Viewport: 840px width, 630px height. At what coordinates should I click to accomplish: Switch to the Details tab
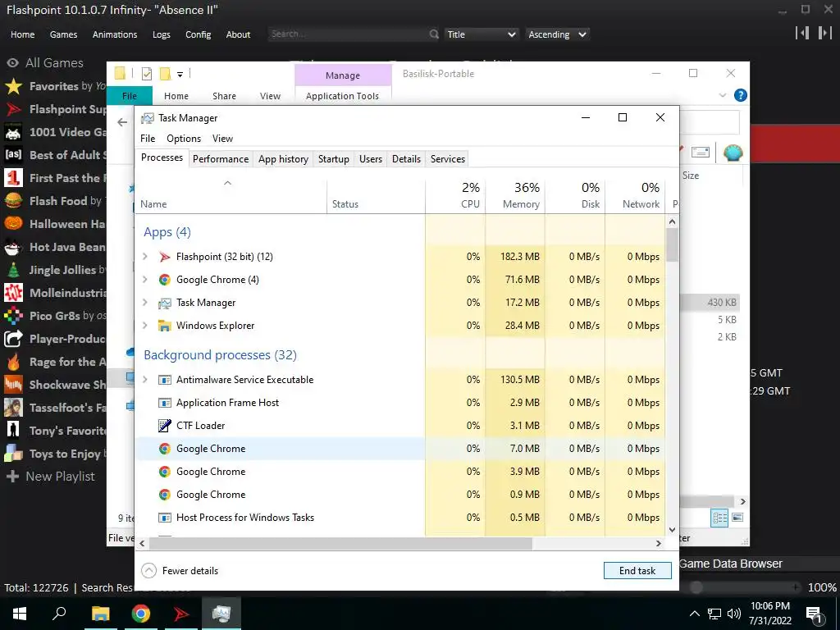[406, 159]
